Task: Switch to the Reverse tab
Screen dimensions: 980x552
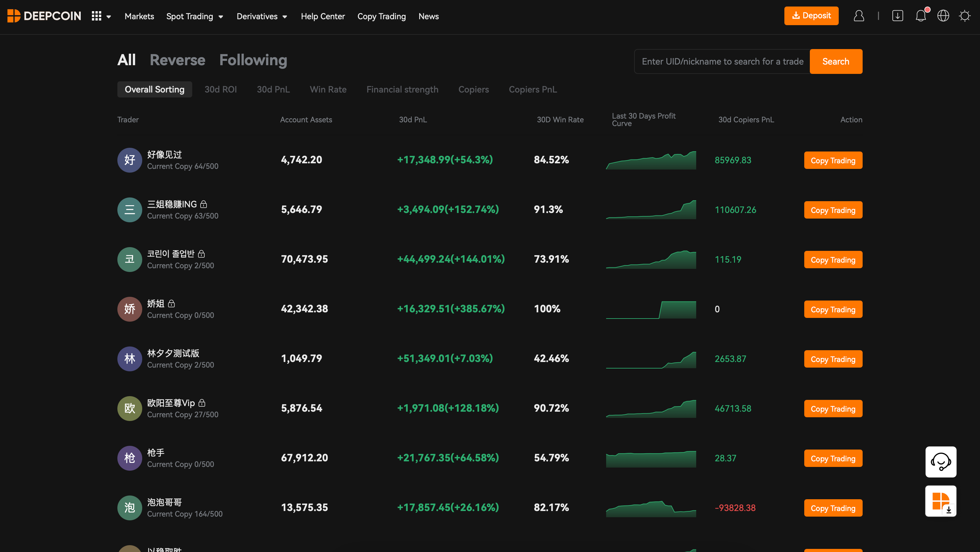Action: coord(177,60)
